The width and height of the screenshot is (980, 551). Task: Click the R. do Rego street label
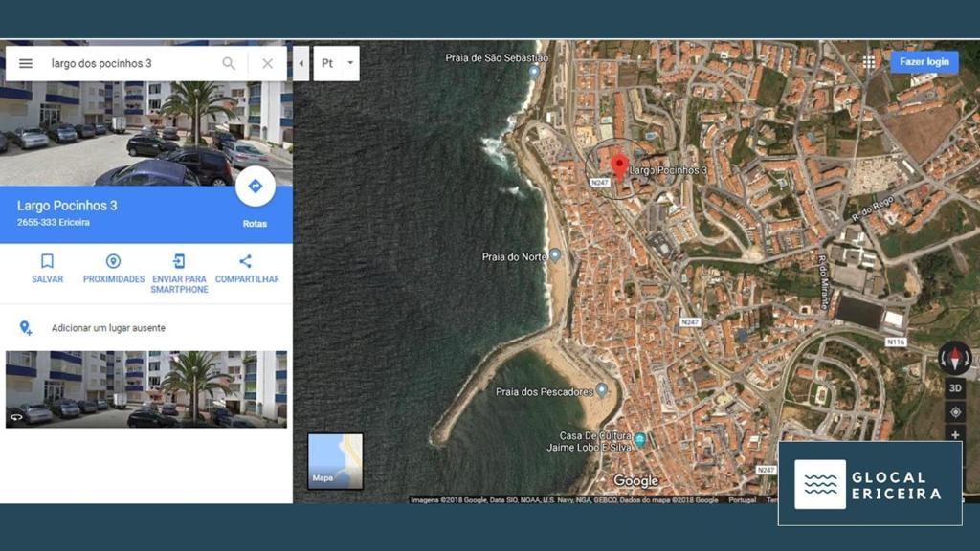tap(873, 209)
